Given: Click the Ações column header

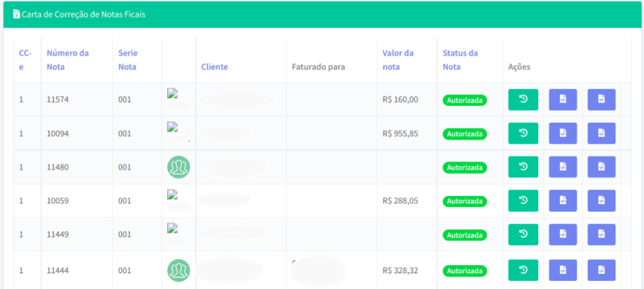Looking at the screenshot, I should point(519,67).
